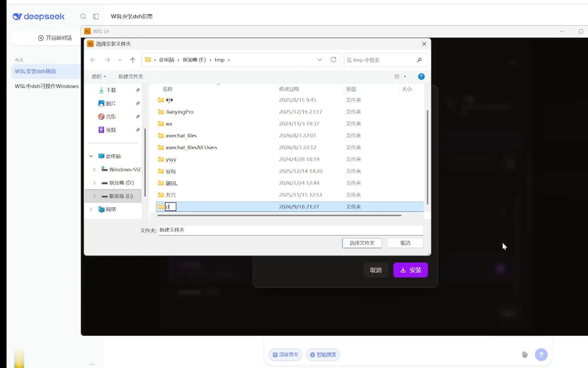
Task: Click the search magnifier in tmp search box
Action: pos(419,60)
